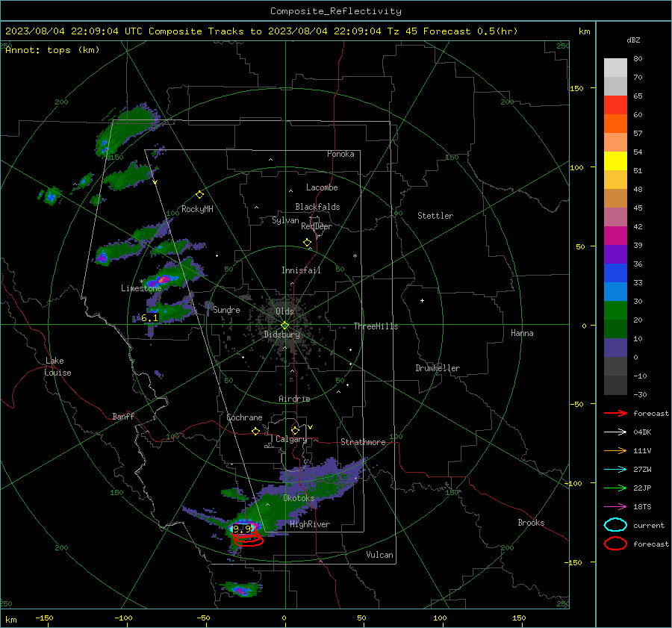Click the Hanna city label

pos(522,333)
